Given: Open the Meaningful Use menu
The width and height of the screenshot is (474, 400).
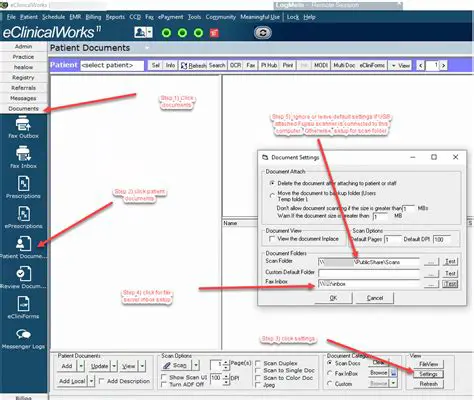Looking at the screenshot, I should click(260, 17).
